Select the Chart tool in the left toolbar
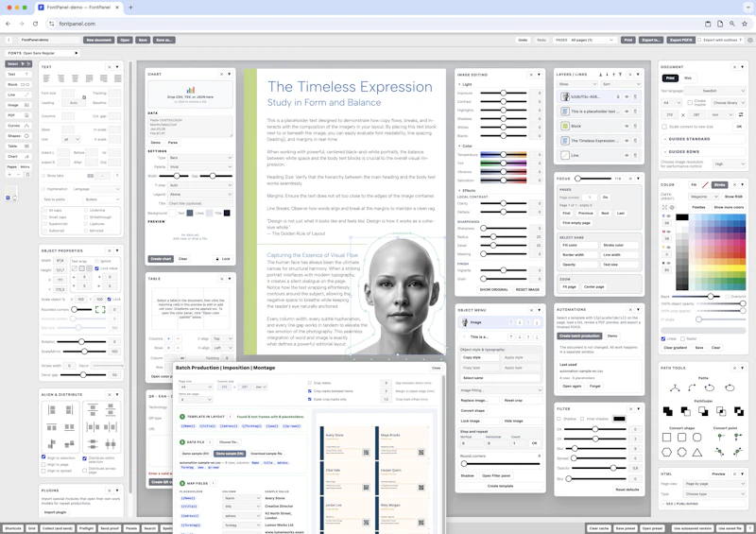The width and height of the screenshot is (756, 534). [x=18, y=156]
